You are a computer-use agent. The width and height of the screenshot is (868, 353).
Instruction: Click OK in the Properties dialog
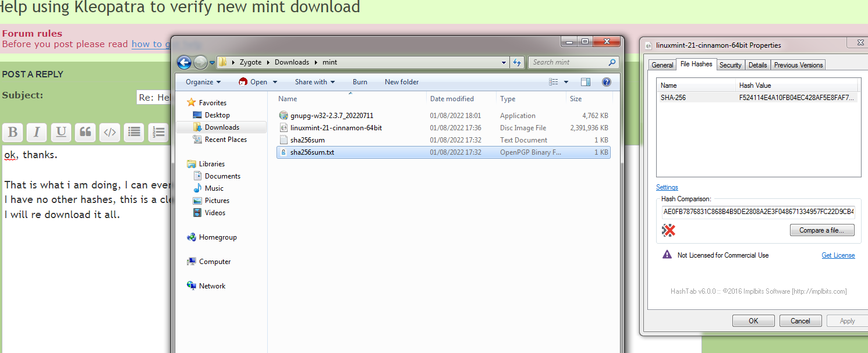753,321
